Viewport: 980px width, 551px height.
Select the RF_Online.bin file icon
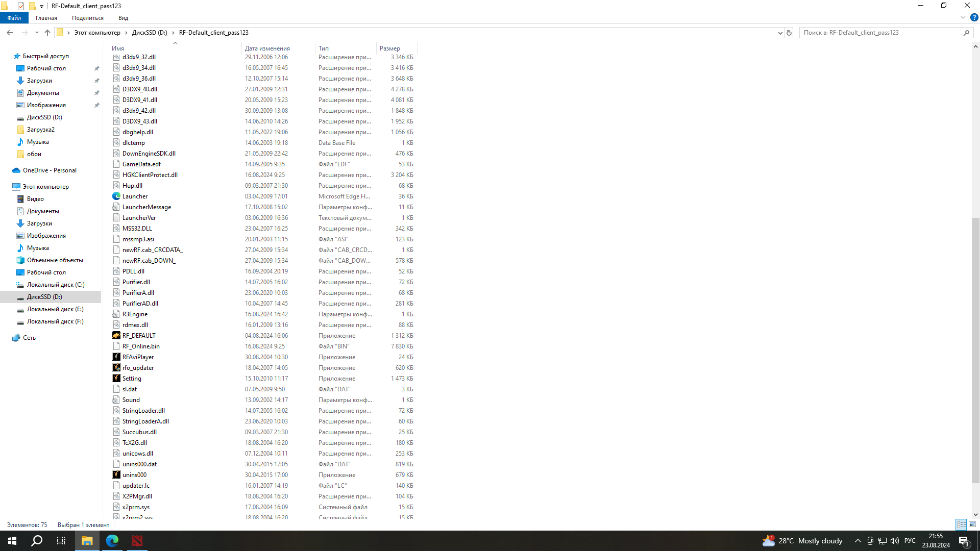coord(116,346)
